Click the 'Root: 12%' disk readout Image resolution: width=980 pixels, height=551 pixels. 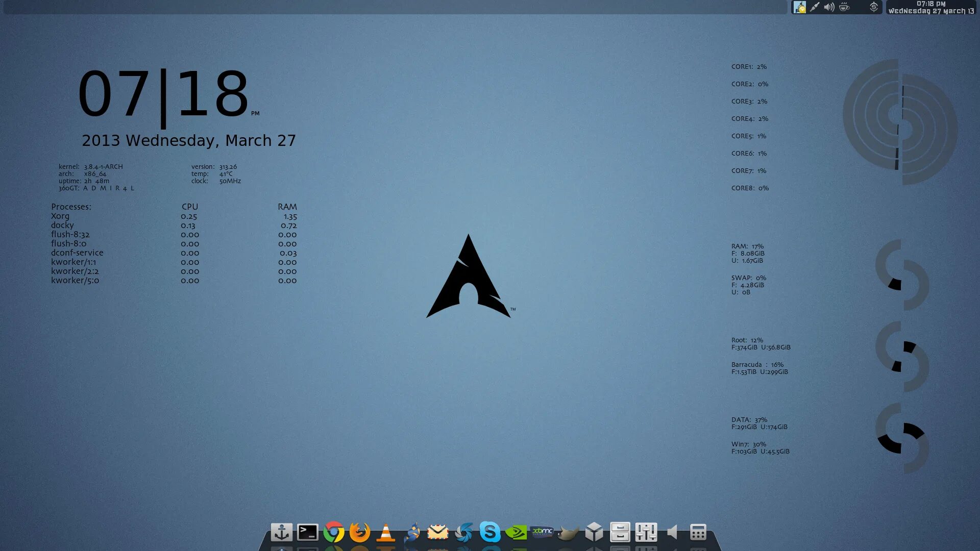click(747, 340)
